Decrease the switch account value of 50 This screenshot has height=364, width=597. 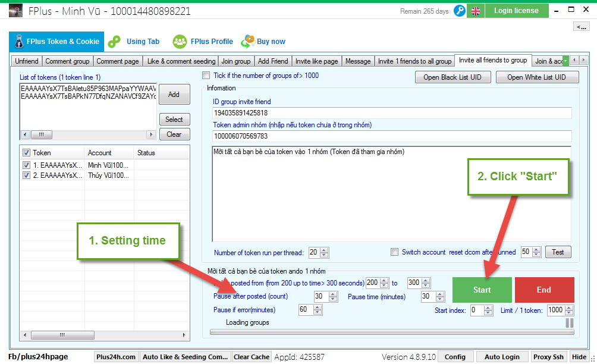tap(536, 255)
